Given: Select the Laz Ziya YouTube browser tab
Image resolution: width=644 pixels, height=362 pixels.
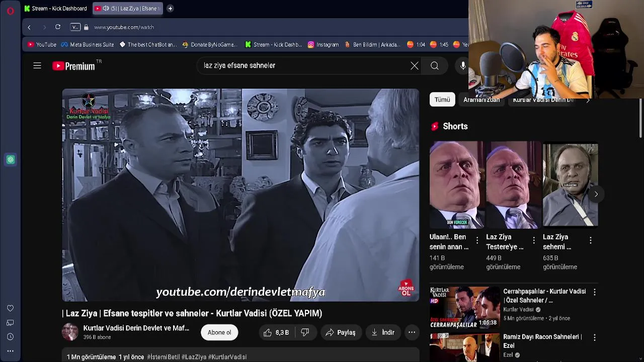Looking at the screenshot, I should pos(128,9).
